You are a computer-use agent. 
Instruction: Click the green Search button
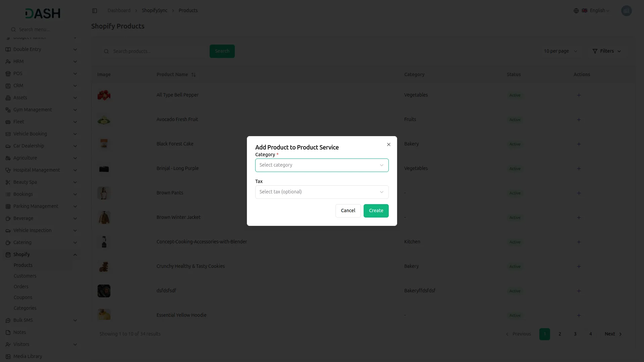222,51
